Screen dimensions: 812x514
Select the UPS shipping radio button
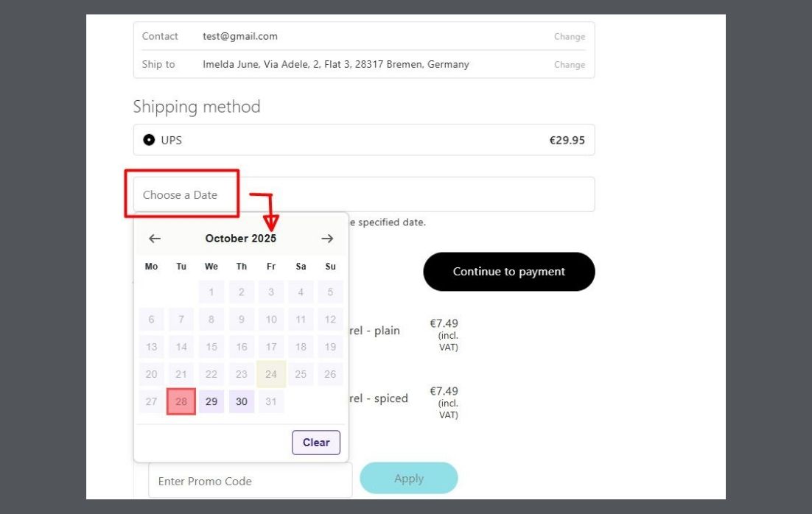pyautogui.click(x=149, y=140)
